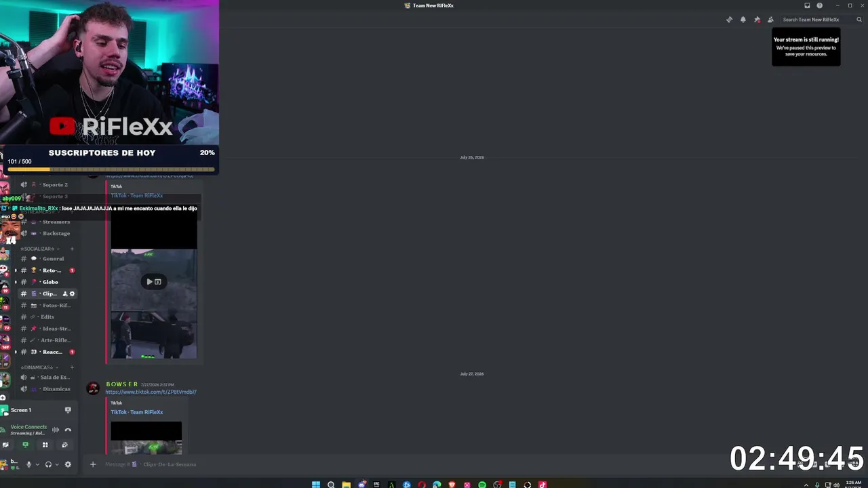Disconnect from the voice channel
The width and height of the screenshot is (868, 488).
point(68,430)
